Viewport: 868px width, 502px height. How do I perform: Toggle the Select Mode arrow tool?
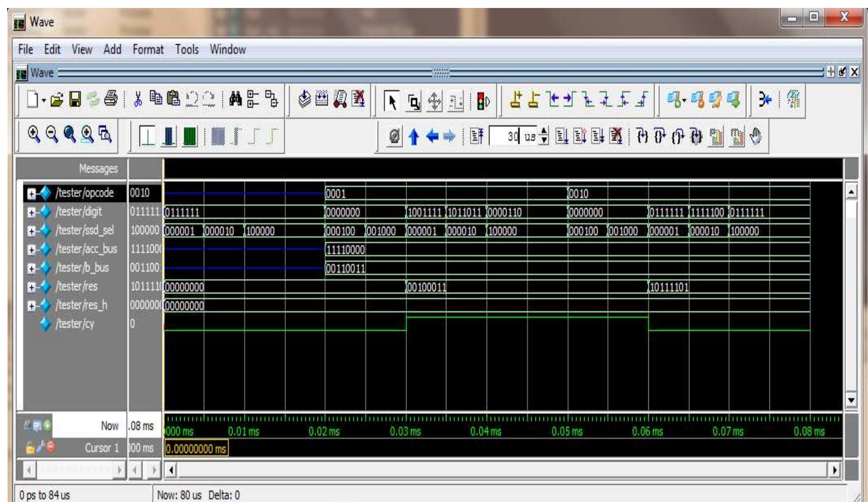point(392,101)
